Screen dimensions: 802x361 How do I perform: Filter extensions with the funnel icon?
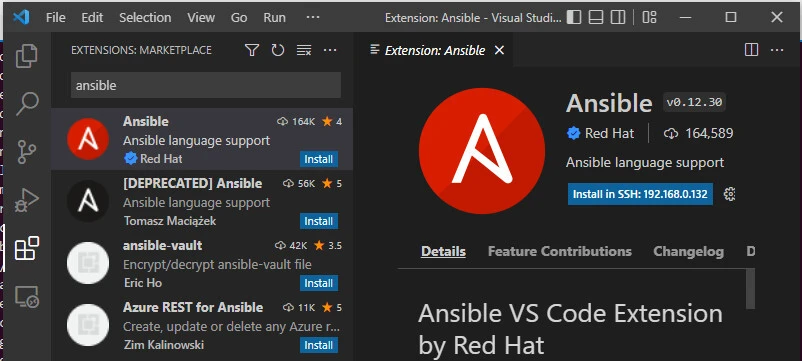pyautogui.click(x=252, y=50)
